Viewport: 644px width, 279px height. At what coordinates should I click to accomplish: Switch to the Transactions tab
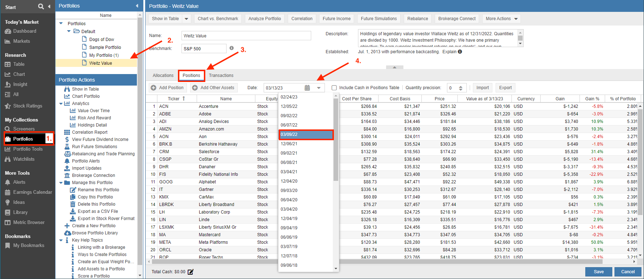tap(221, 76)
